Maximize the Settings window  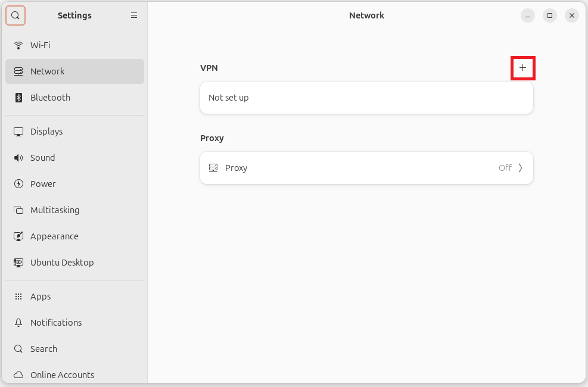pos(550,15)
